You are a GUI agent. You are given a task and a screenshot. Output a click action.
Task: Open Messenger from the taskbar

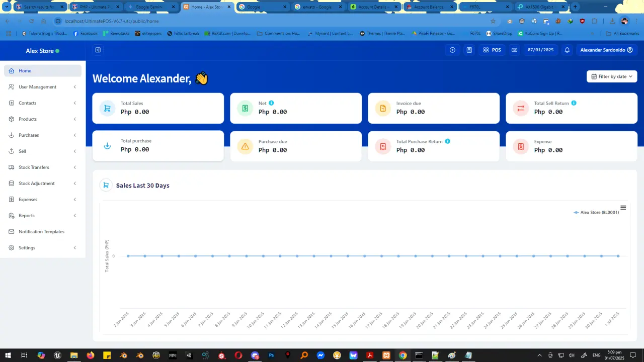(320, 355)
